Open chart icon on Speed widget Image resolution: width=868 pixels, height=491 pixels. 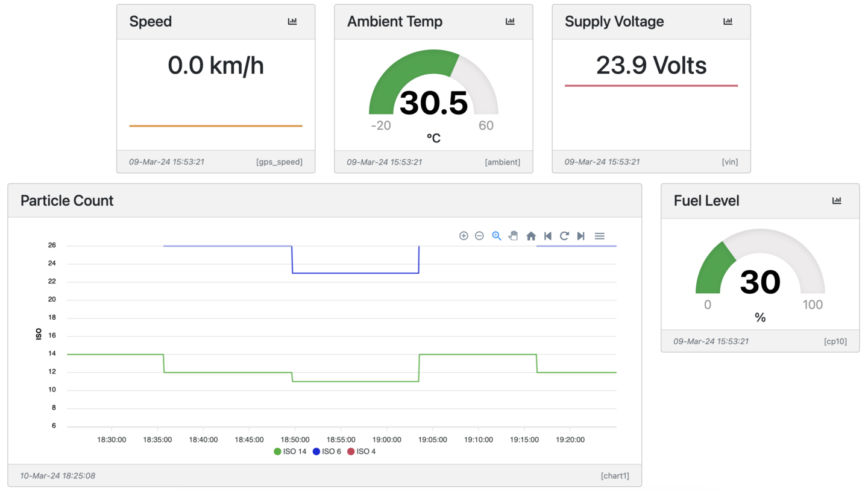(292, 22)
